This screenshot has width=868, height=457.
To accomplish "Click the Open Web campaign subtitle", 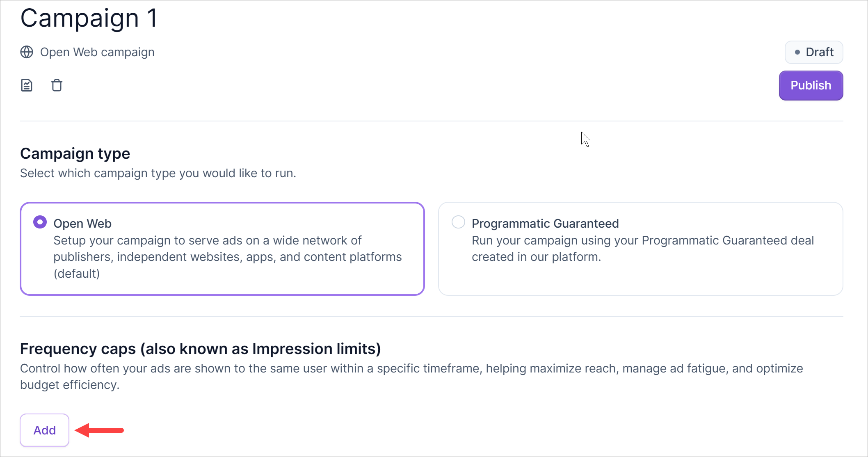I will pyautogui.click(x=97, y=52).
